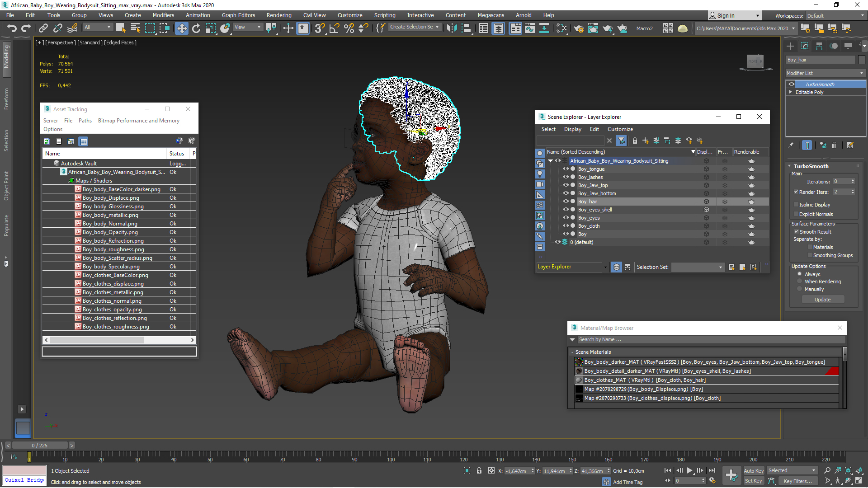Screen dimensions: 868x488
Task: Open Paths menu in Asset Tracking
Action: tap(85, 121)
